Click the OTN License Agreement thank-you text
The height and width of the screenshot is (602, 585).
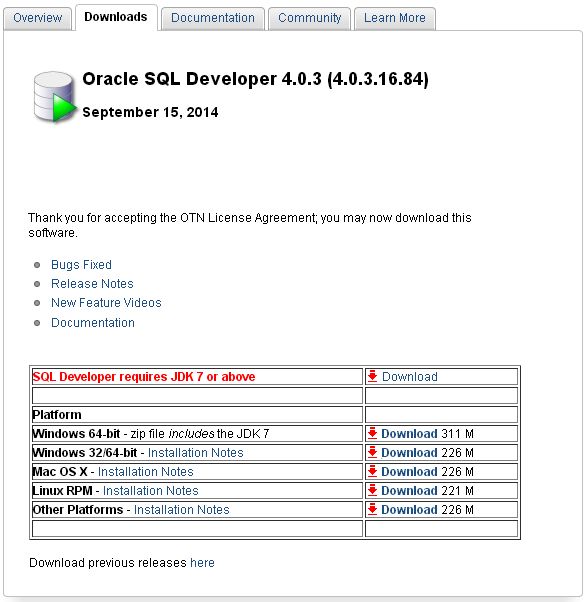(x=250, y=225)
